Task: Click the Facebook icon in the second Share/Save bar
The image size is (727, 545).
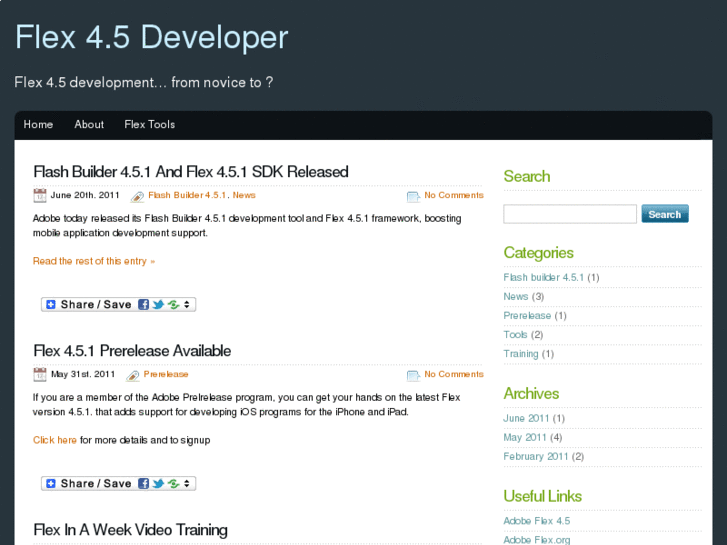Action: tap(144, 483)
